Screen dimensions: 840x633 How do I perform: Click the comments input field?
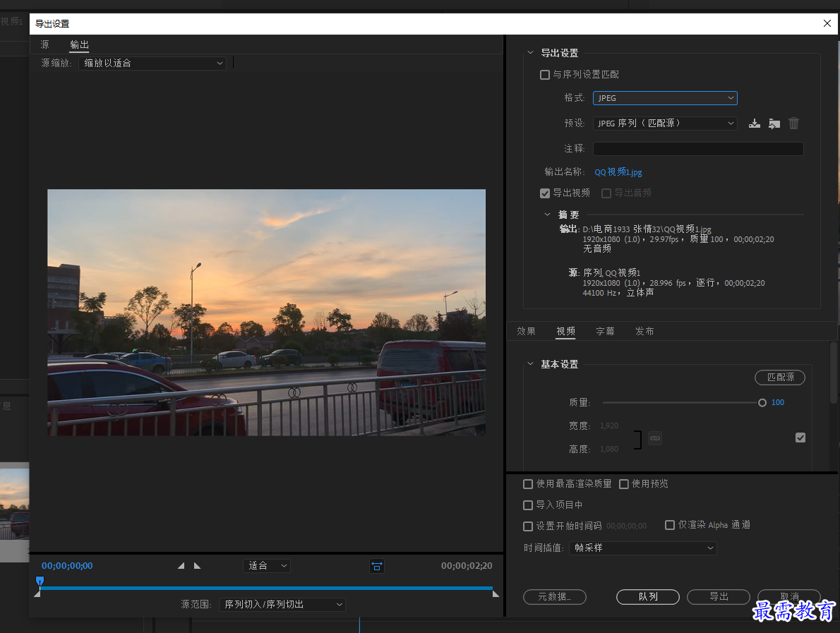click(698, 149)
